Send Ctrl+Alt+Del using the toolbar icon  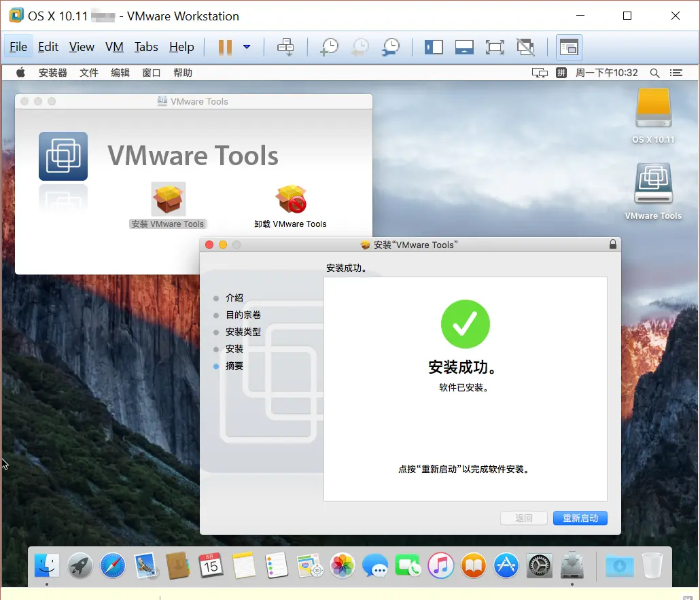(286, 47)
